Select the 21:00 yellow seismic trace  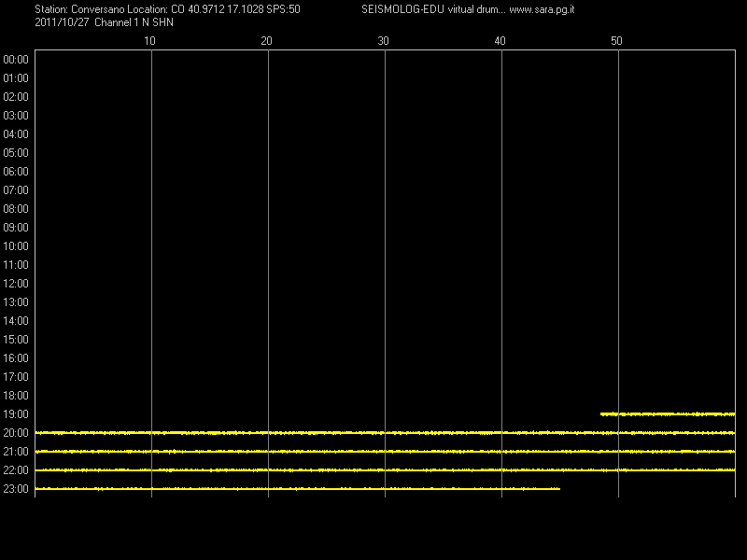point(385,452)
